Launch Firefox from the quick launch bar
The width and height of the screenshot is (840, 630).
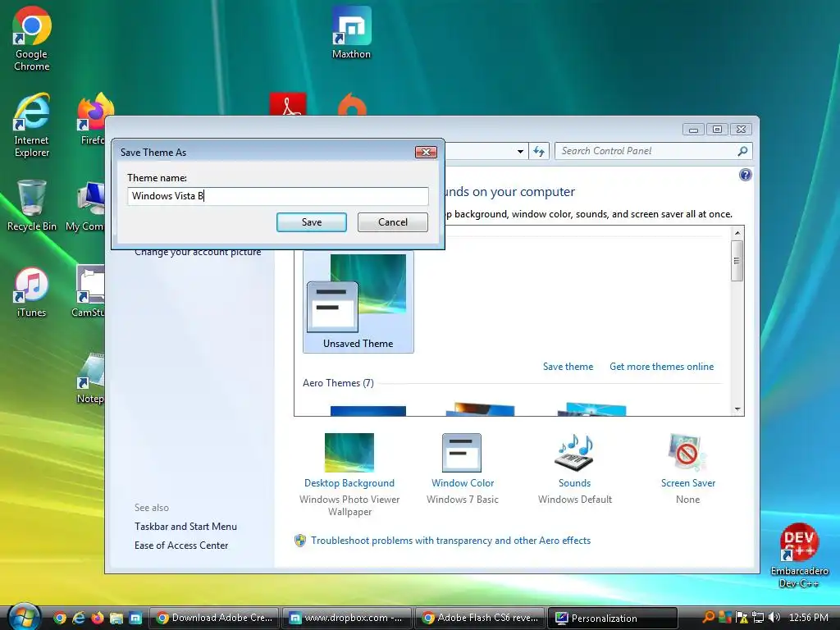pos(98,618)
